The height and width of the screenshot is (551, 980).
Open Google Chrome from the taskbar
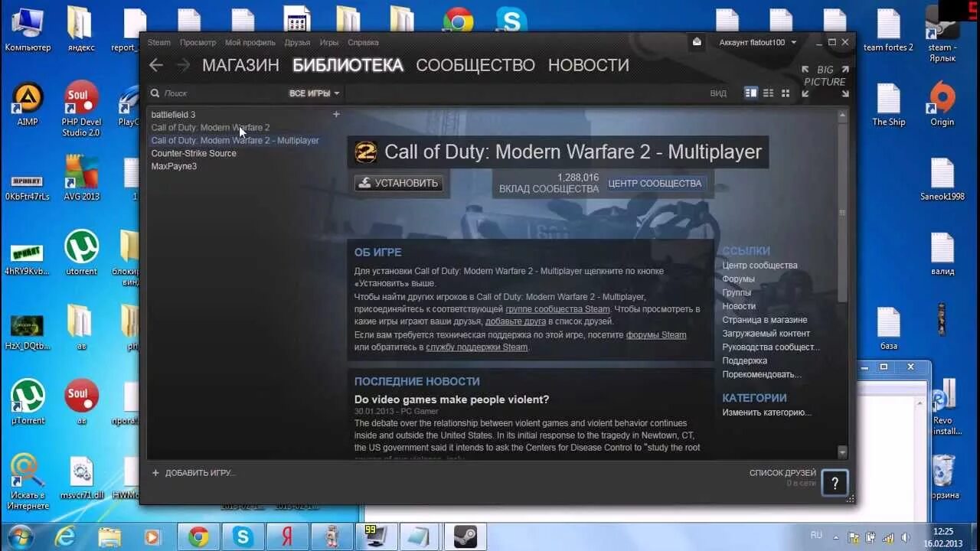[198, 536]
